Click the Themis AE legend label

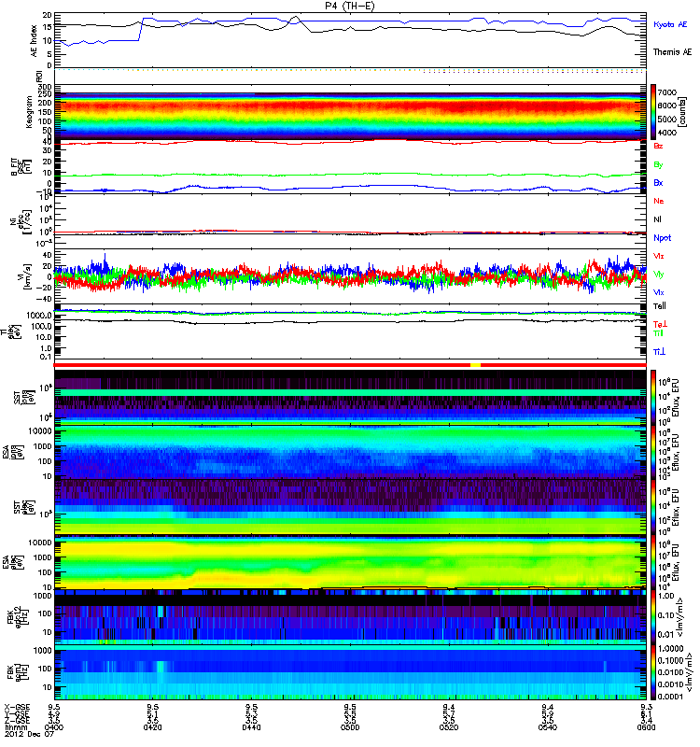point(672,52)
